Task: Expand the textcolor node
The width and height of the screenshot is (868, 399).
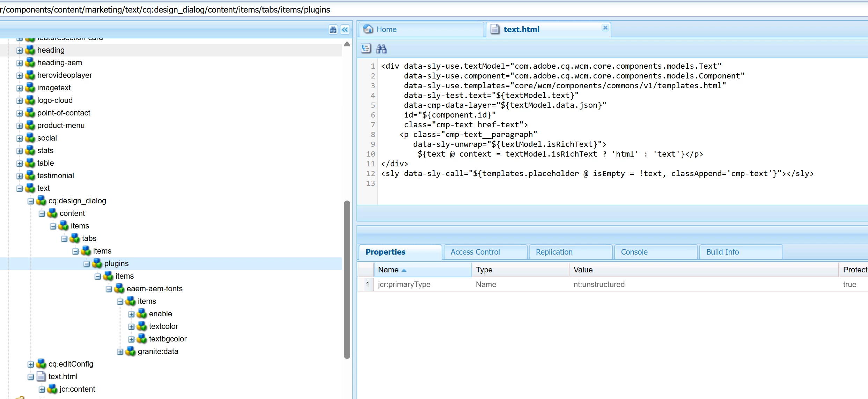Action: click(131, 326)
